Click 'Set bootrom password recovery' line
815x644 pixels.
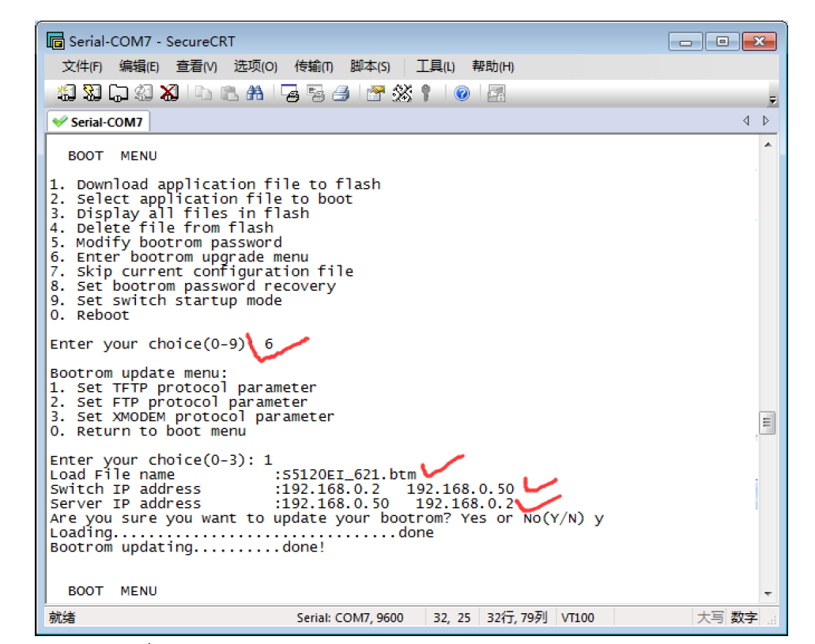pos(193,286)
